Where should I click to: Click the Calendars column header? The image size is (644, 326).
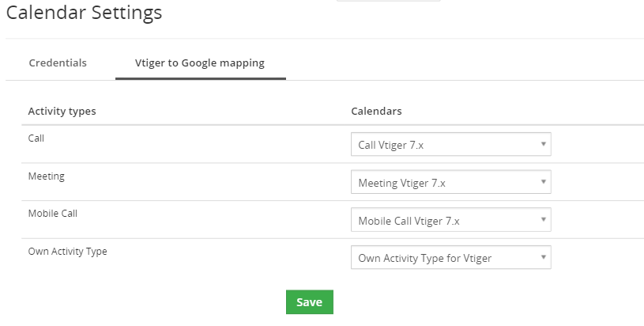pos(376,112)
